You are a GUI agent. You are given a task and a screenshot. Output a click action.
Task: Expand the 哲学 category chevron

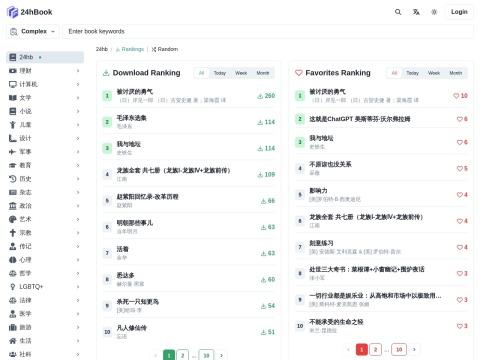tap(78, 273)
